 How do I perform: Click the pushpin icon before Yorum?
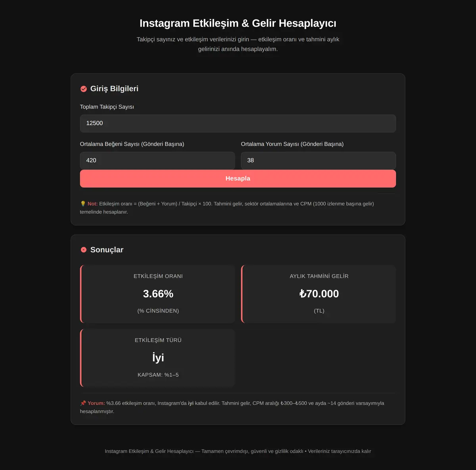point(83,403)
